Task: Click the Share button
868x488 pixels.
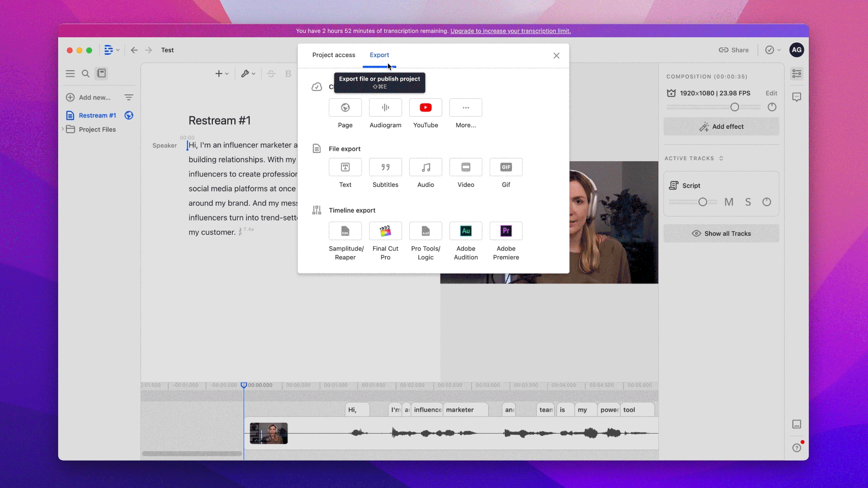Action: [x=734, y=50]
